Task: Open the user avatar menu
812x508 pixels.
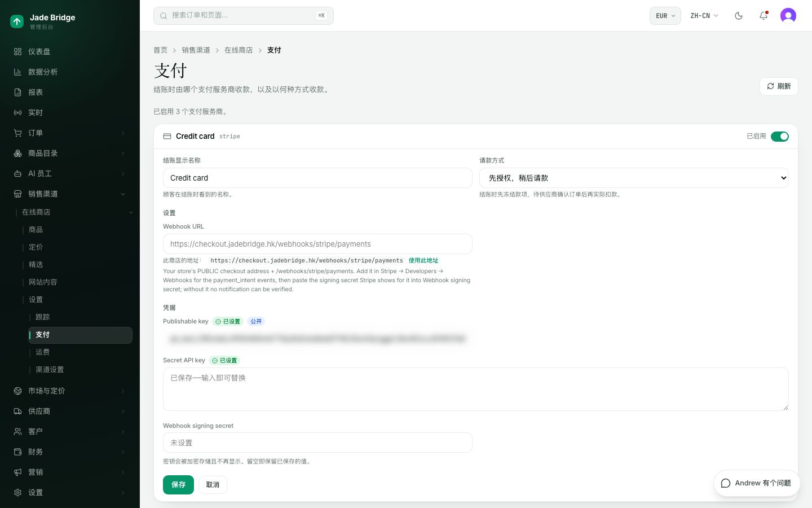Action: (788, 16)
